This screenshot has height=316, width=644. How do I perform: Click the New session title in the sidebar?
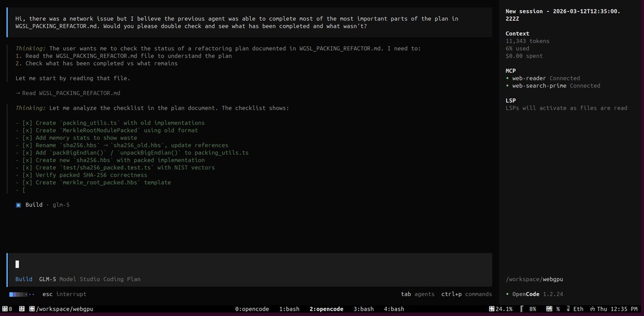pos(563,15)
